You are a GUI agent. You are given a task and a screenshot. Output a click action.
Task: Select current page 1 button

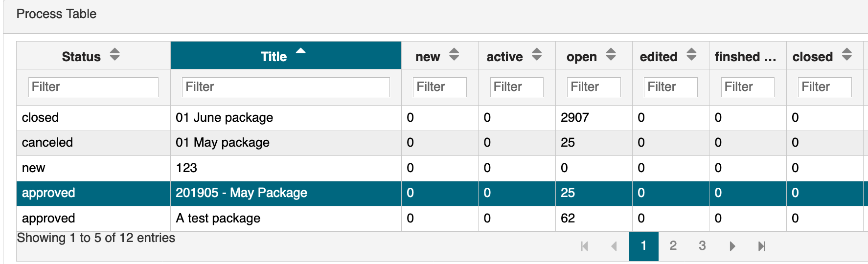click(643, 245)
